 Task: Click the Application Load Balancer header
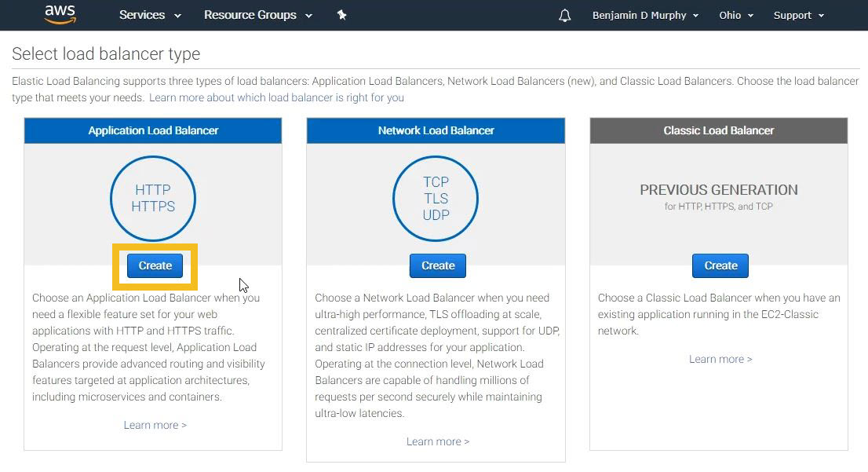click(153, 130)
